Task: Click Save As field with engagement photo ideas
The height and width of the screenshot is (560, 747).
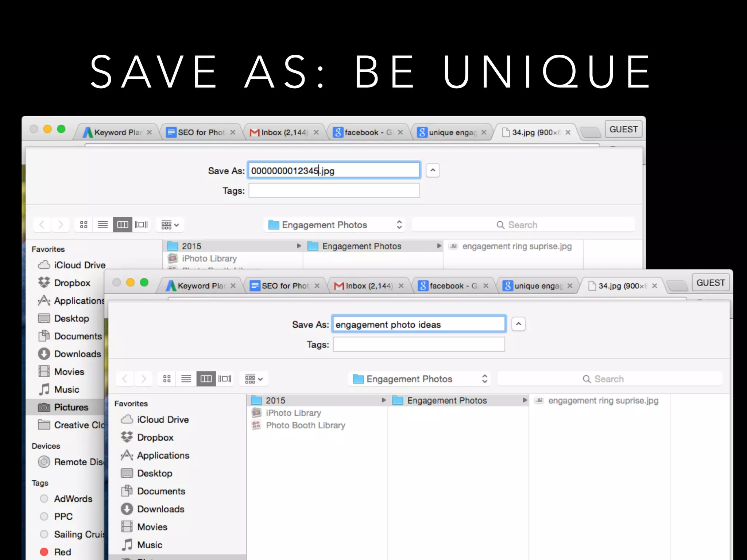Action: (419, 324)
